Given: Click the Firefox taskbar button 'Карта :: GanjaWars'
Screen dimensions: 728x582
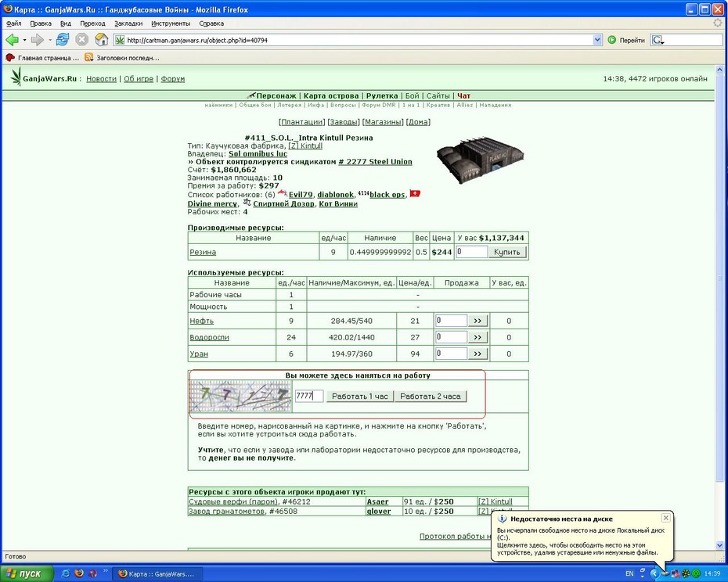Looking at the screenshot, I should (157, 574).
